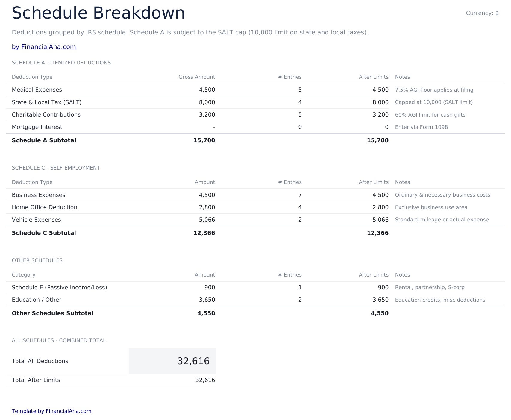Select the Medical Expenses row label
This screenshot has height=420, width=511.
pos(37,90)
